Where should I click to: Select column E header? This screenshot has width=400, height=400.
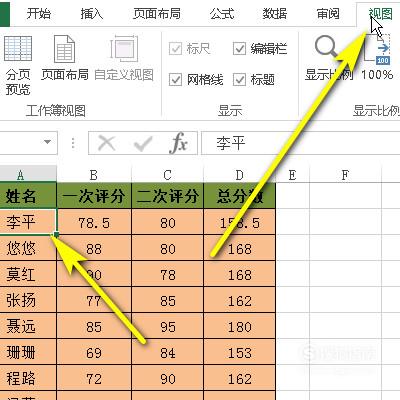click(292, 174)
